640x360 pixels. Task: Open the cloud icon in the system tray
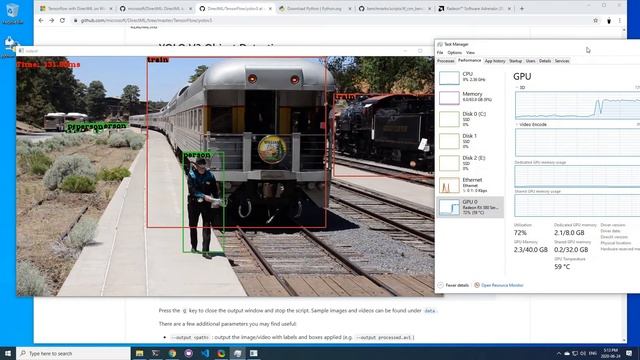point(567,353)
